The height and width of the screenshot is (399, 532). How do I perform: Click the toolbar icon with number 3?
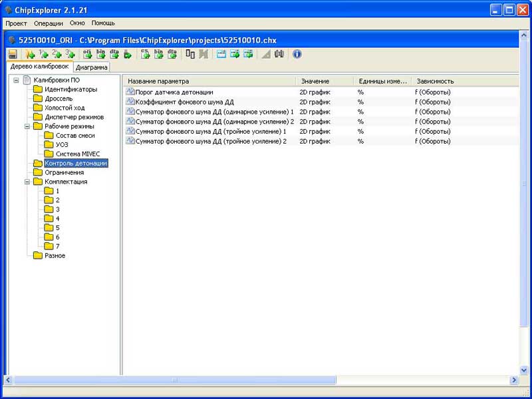70,54
